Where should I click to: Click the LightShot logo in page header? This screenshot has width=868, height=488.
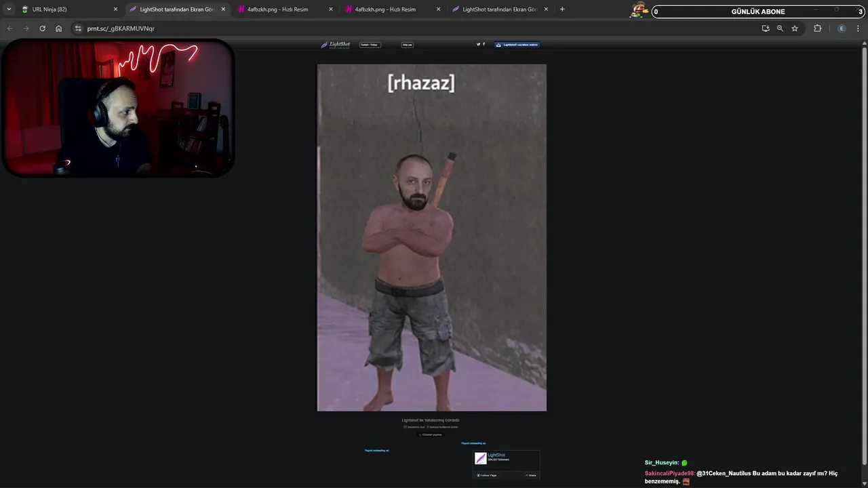pyautogui.click(x=335, y=45)
